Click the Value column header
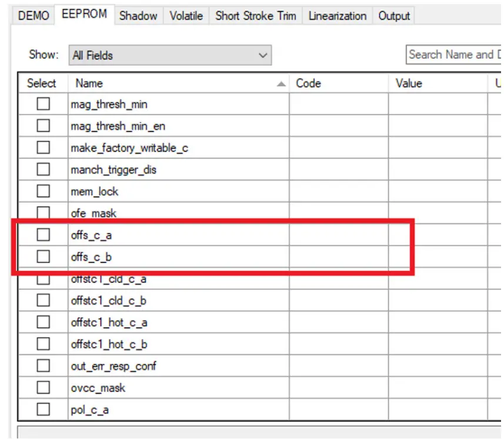The height and width of the screenshot is (439, 504). (x=438, y=84)
